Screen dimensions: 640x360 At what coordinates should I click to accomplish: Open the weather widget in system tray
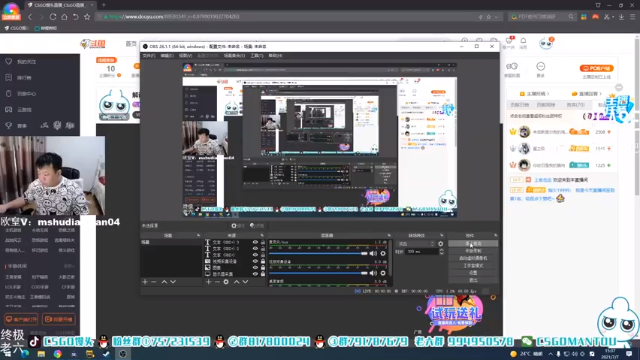527,353
